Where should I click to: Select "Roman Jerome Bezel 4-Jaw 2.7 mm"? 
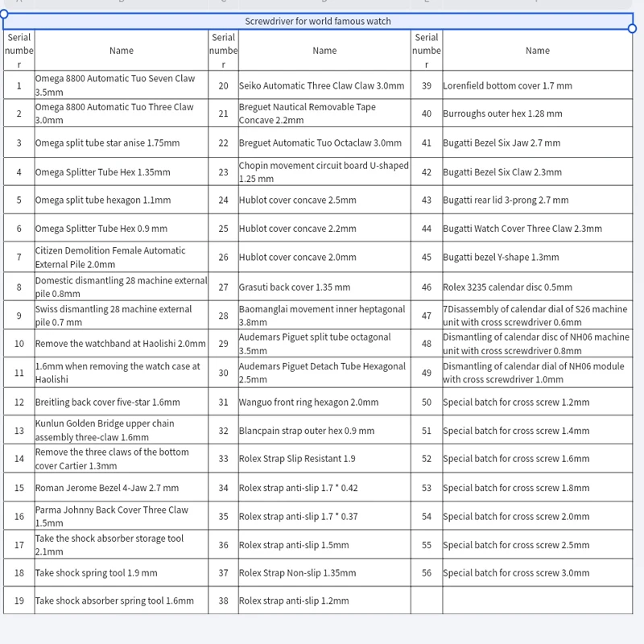coord(122,488)
